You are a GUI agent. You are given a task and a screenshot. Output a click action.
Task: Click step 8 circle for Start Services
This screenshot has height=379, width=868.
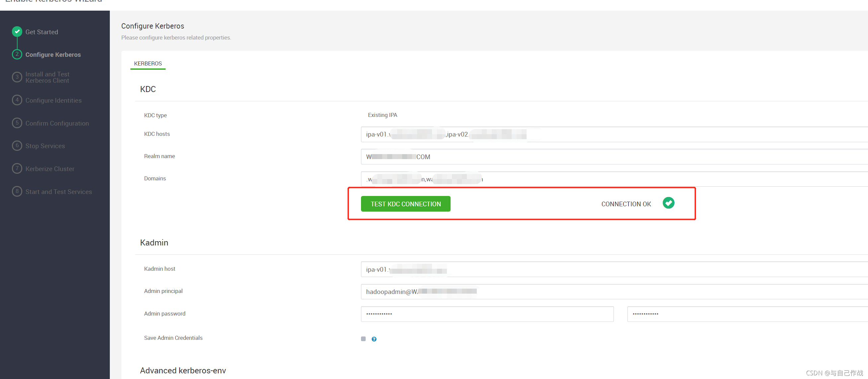click(x=17, y=191)
